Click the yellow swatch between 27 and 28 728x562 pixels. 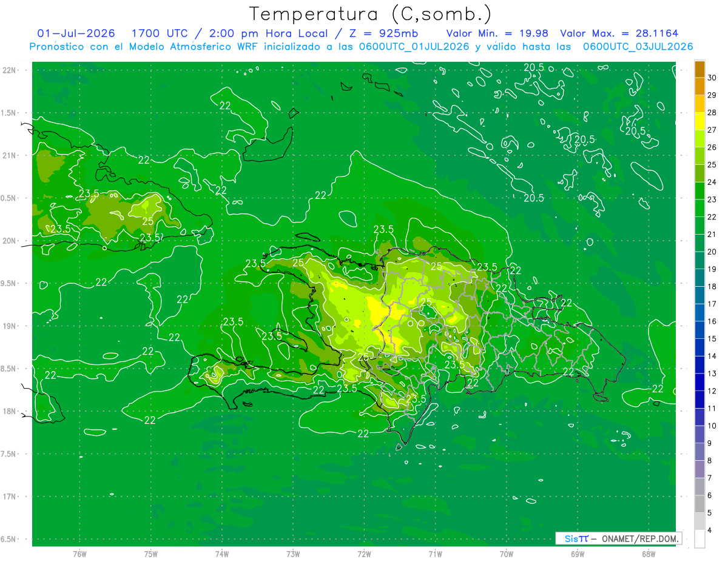(699, 121)
